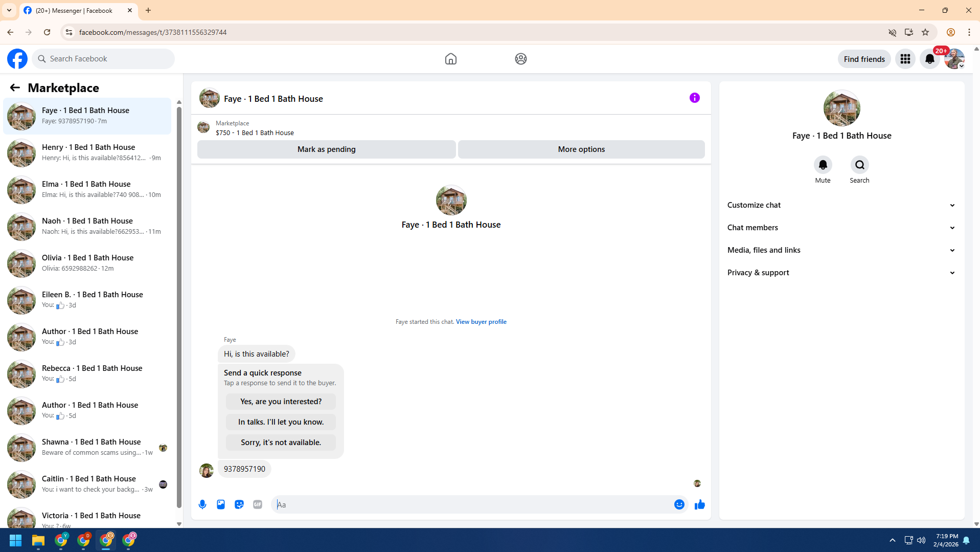Click the conversation list scrollbar
The width and height of the screenshot is (980, 552).
179,307
